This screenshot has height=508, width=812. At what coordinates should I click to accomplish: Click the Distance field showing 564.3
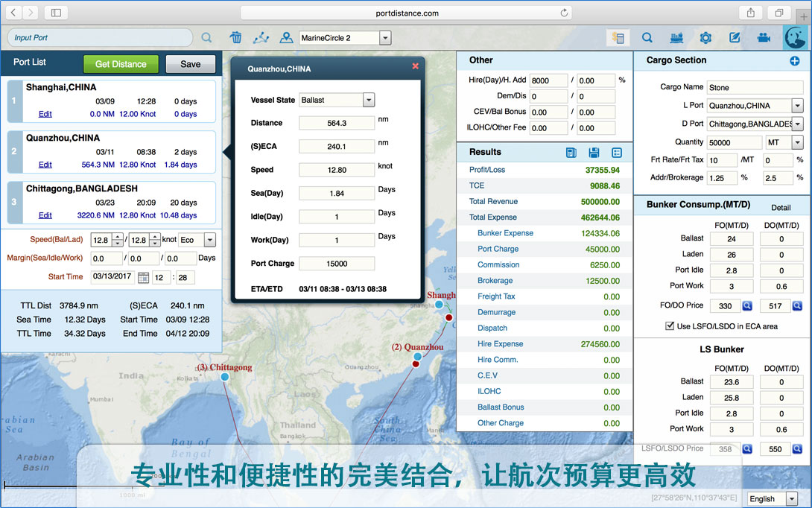[337, 123]
